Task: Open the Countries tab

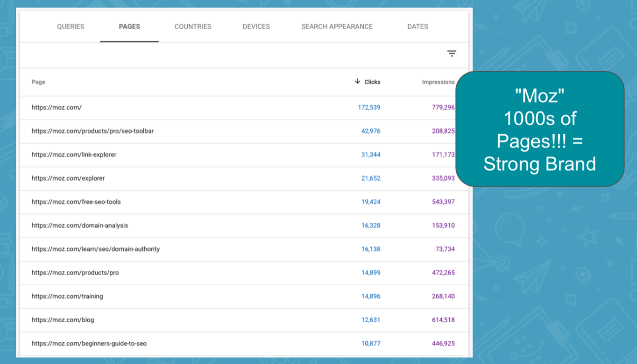Action: click(x=193, y=26)
